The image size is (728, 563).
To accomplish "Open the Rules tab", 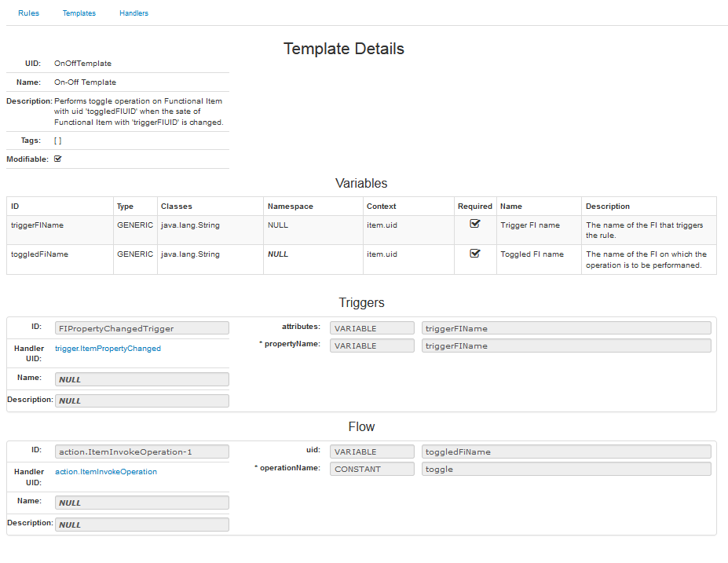I will click(x=28, y=13).
